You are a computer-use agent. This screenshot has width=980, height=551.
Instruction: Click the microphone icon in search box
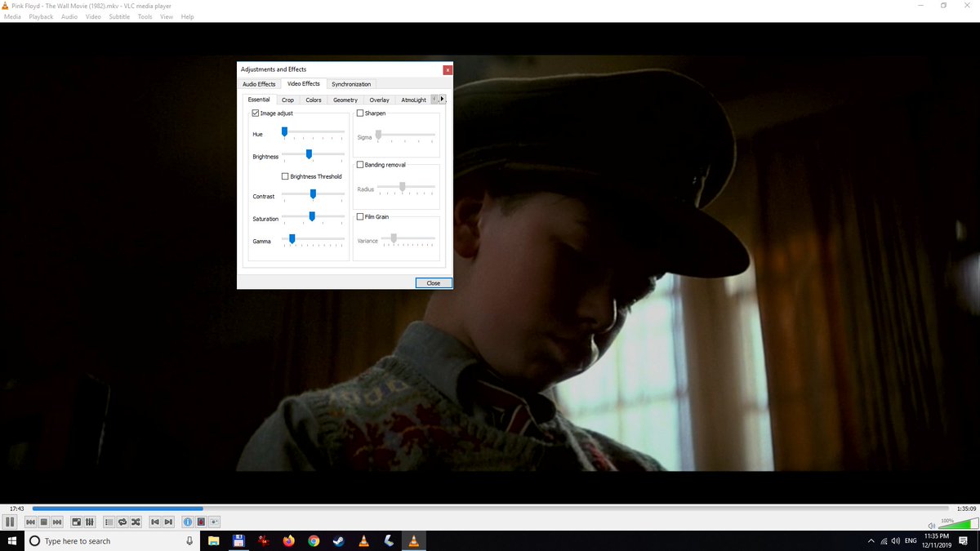click(x=189, y=540)
